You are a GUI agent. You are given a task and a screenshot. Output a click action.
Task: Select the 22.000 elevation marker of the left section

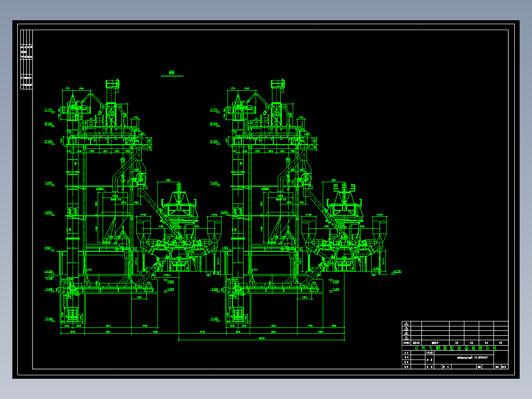[49, 142]
